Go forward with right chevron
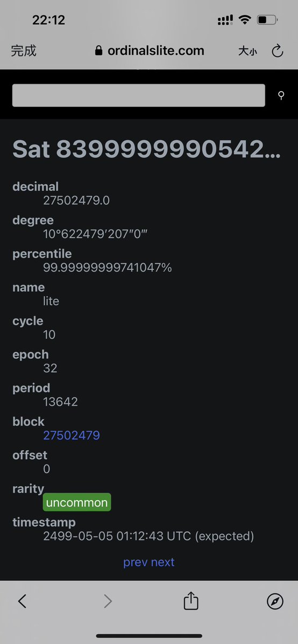The width and height of the screenshot is (298, 644). tap(108, 601)
